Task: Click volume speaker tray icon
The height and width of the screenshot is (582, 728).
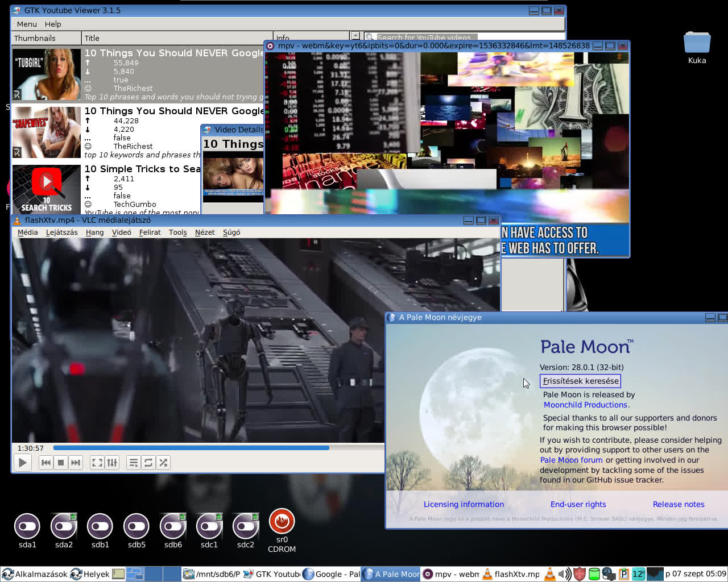Action: click(x=565, y=574)
